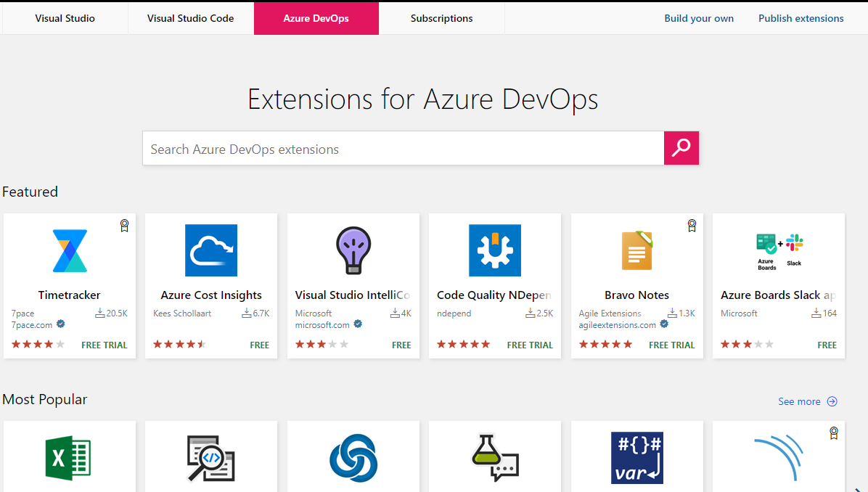This screenshot has height=492, width=868.
Task: Click the flask with chat bubble icon
Action: coord(495,458)
